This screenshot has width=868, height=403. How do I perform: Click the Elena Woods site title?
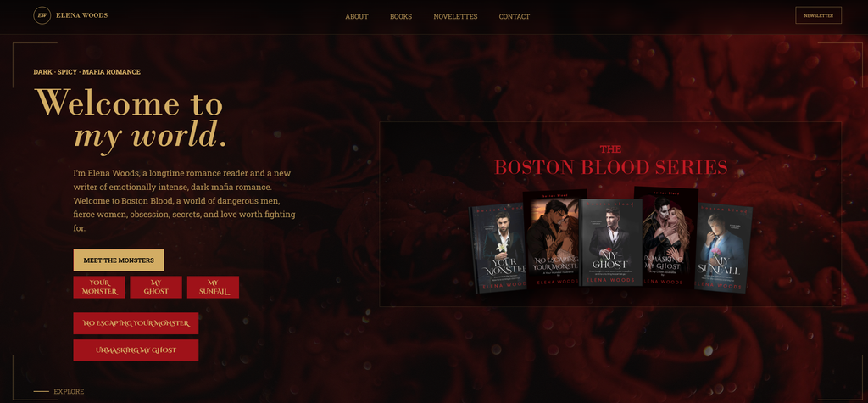(x=82, y=15)
